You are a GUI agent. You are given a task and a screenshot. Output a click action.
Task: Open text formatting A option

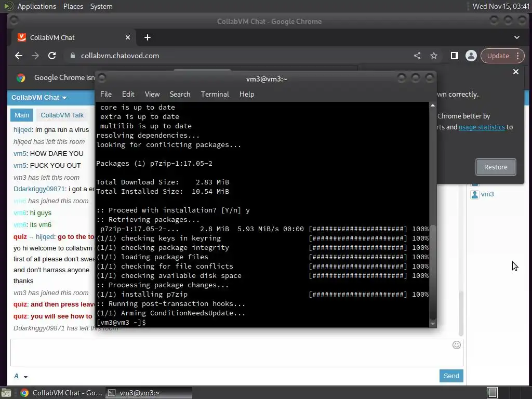coord(16,376)
